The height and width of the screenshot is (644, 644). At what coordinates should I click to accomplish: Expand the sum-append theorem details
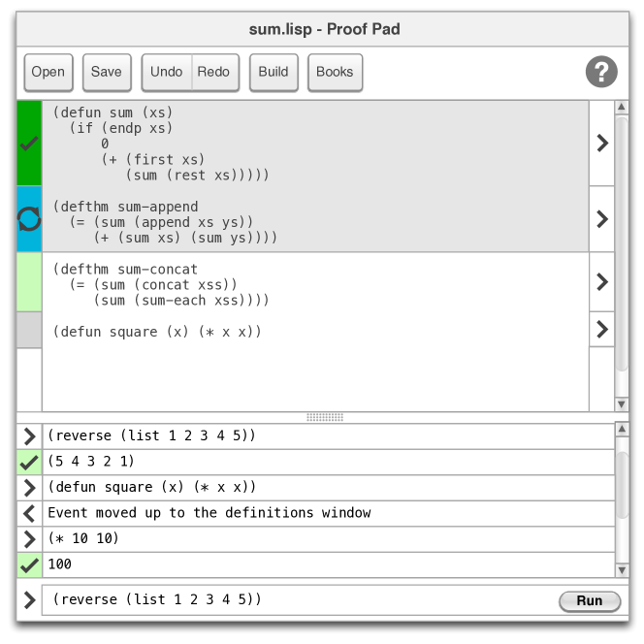point(601,219)
